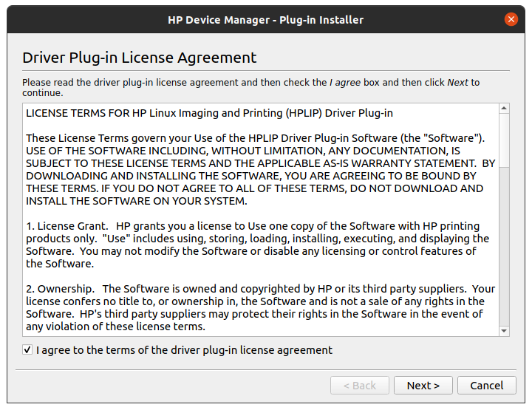Click the license text scrollbar thumb

[x=504, y=140]
